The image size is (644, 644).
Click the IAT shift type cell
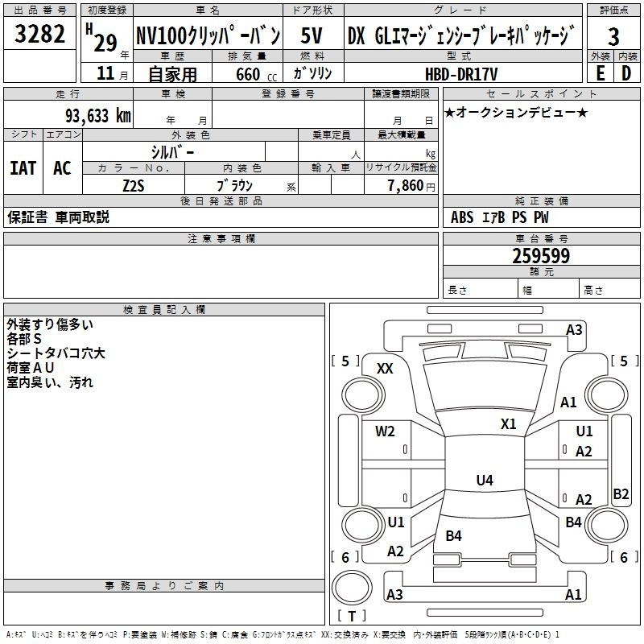(x=23, y=168)
